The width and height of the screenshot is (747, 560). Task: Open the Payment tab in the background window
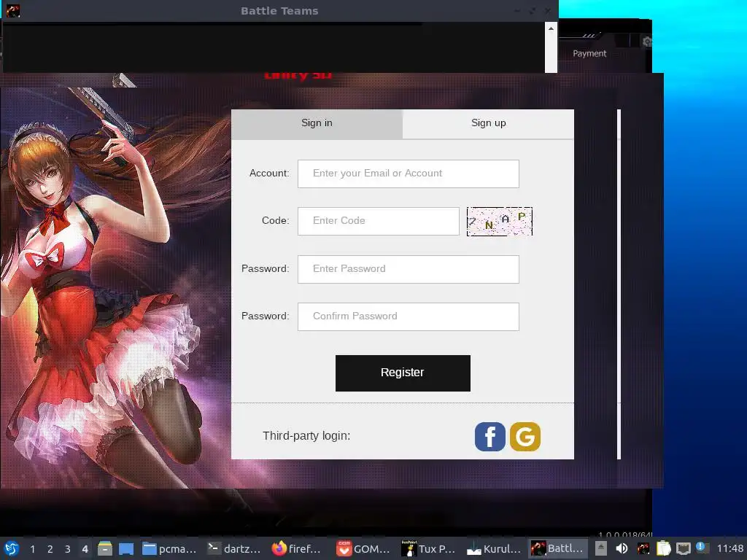point(589,54)
